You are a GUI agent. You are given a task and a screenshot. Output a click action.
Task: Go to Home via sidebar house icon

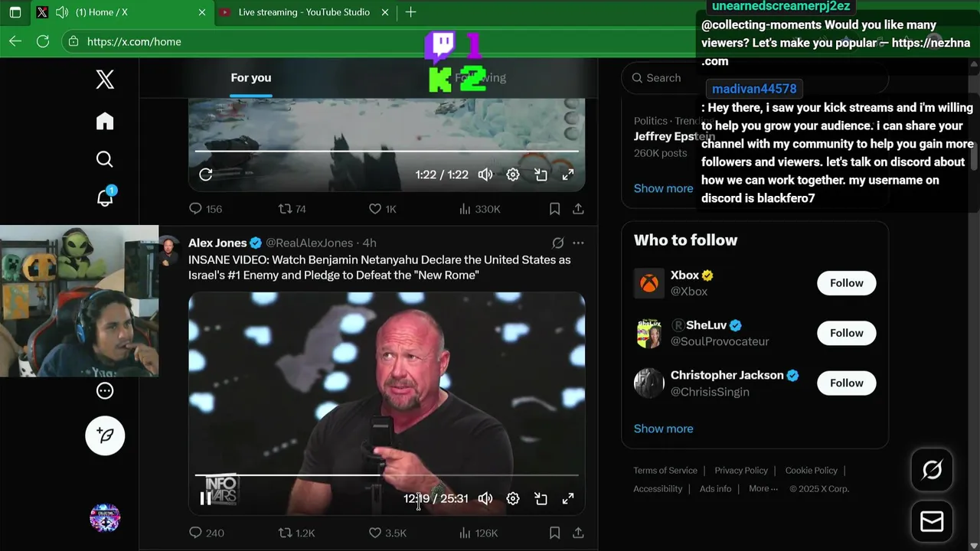click(x=105, y=121)
